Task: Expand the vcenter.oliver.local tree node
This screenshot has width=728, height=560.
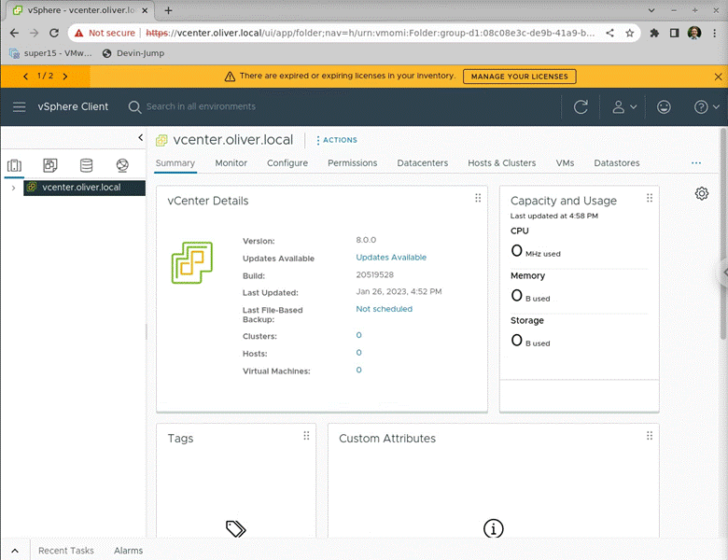Action: click(13, 188)
